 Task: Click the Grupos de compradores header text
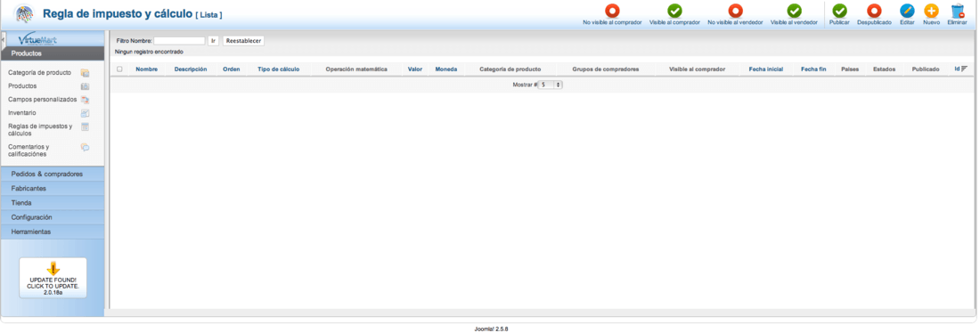pyautogui.click(x=605, y=69)
